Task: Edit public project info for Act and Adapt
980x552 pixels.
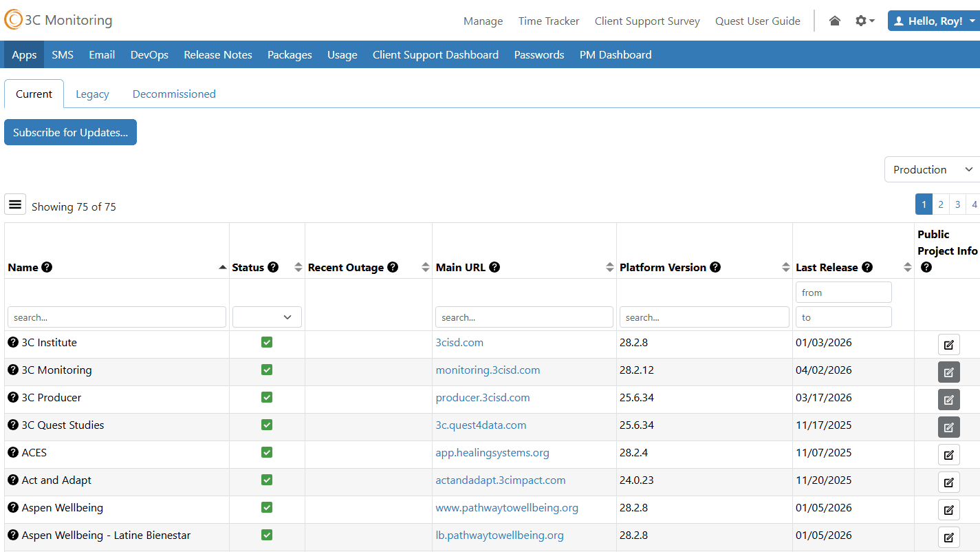Action: click(949, 482)
